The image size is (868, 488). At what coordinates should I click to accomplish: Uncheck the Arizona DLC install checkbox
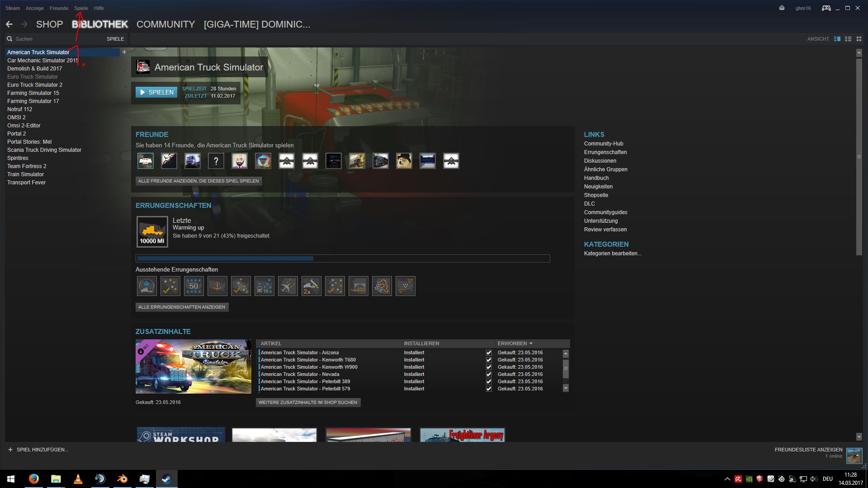coord(489,352)
